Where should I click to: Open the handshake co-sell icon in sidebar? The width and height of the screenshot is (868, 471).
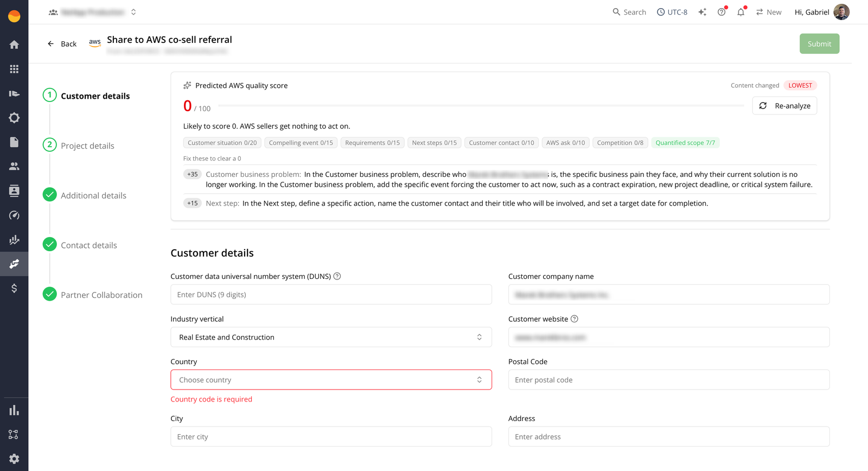point(14,264)
